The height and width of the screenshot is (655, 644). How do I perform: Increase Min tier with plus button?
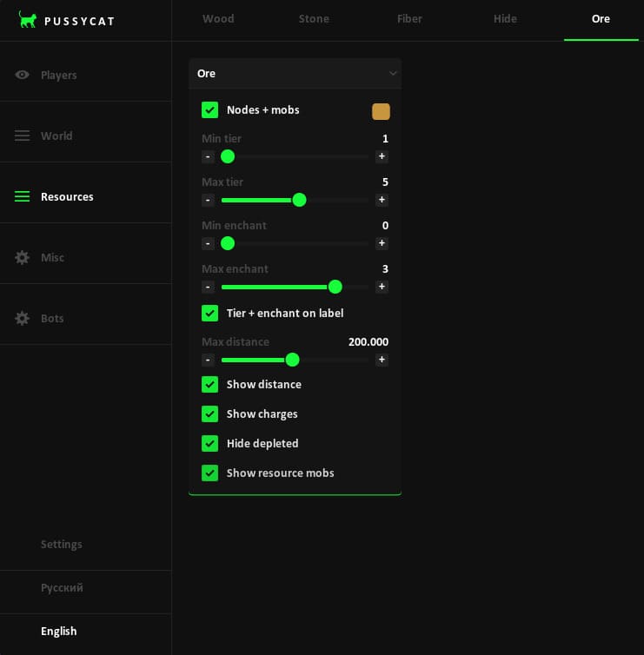click(382, 156)
